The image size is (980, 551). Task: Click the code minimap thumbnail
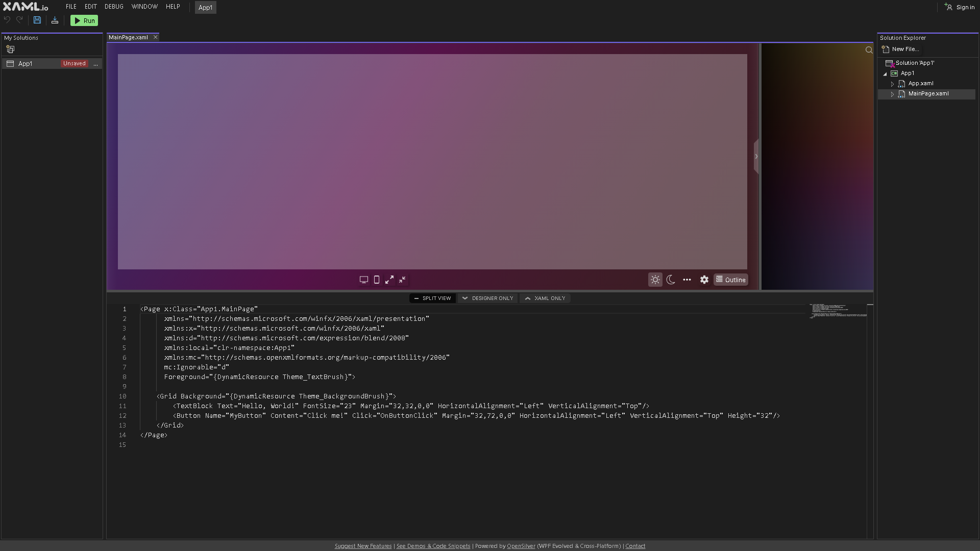838,311
